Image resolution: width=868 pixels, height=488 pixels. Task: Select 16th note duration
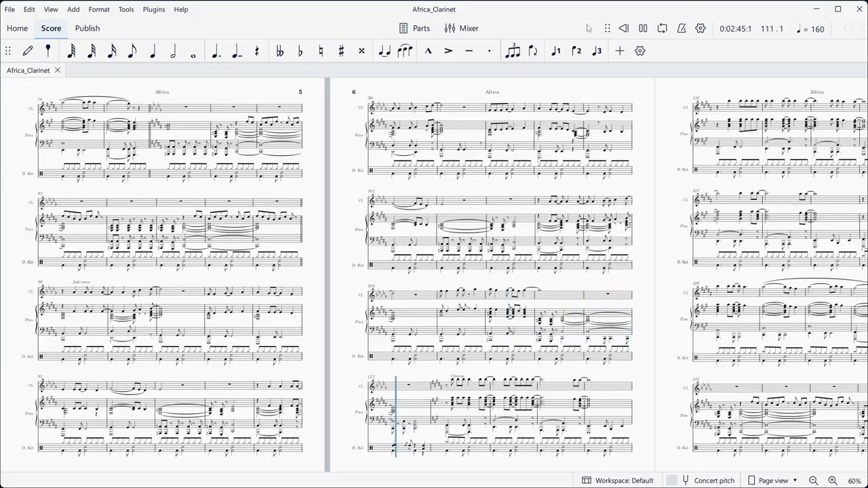tap(112, 51)
